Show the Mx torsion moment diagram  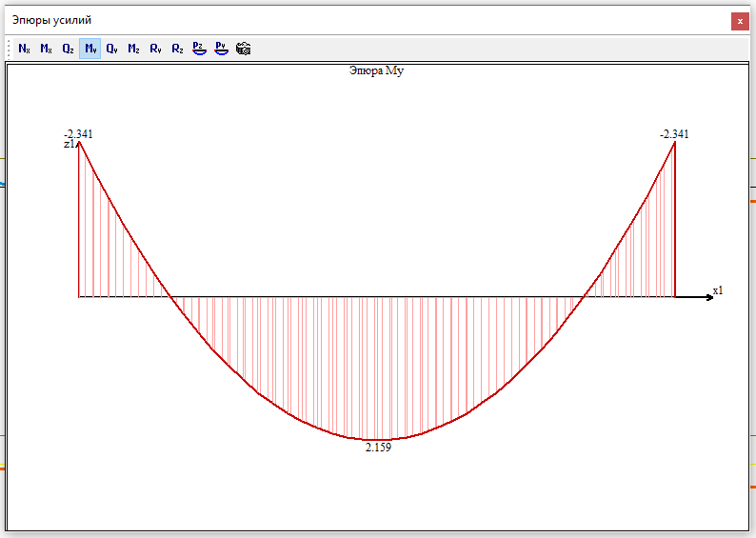point(46,49)
